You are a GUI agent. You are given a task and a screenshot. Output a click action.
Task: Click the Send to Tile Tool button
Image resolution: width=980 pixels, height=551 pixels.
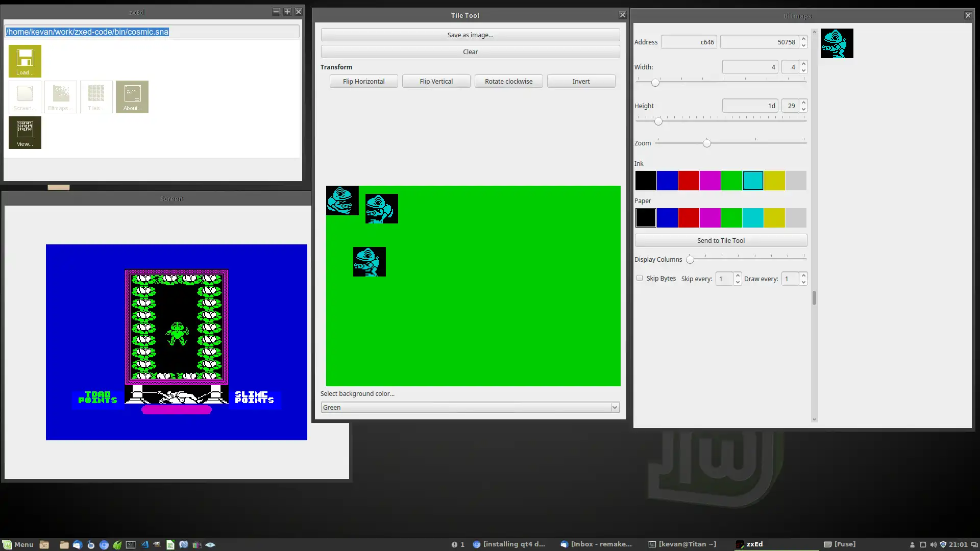[720, 240]
